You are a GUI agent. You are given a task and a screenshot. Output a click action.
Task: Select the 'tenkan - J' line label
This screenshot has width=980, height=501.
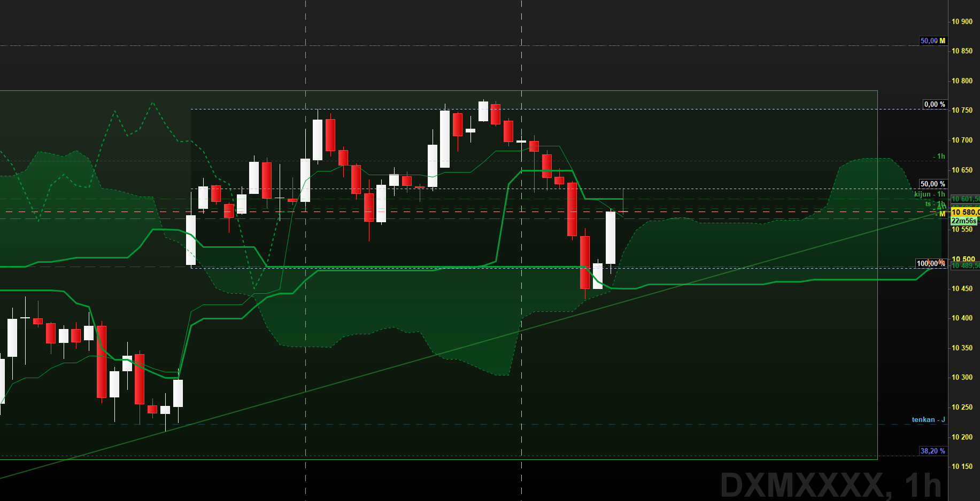(928, 420)
